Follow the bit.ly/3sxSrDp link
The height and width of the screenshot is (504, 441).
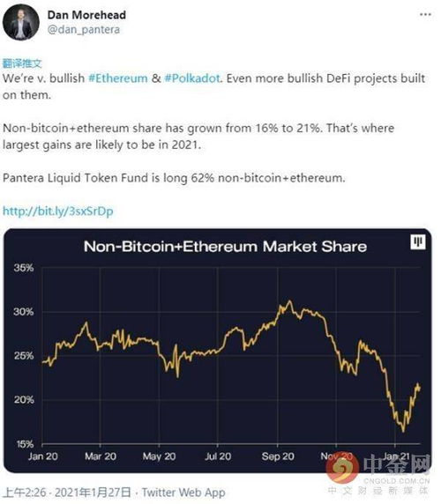tap(58, 211)
